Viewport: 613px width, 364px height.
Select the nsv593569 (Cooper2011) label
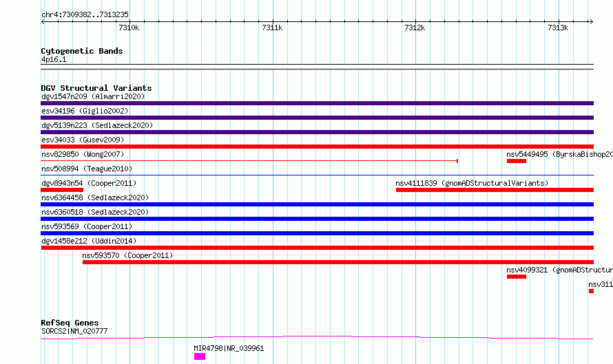pyautogui.click(x=87, y=226)
